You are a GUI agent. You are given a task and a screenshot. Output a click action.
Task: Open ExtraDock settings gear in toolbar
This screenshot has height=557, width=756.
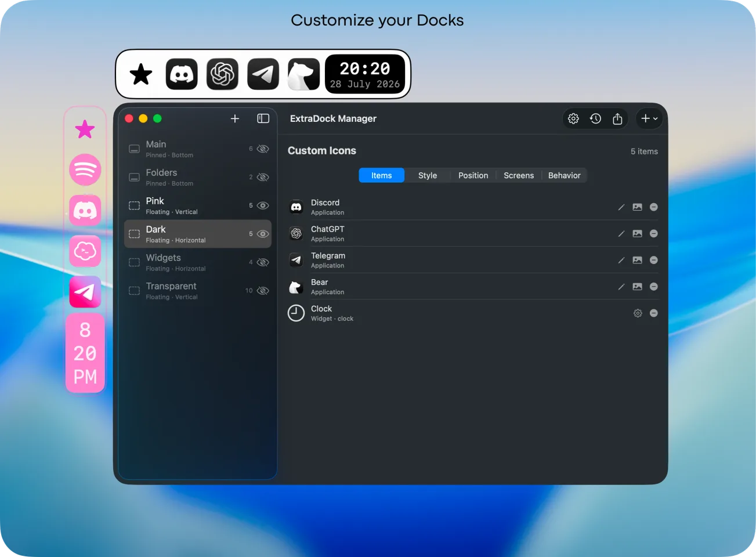573,118
